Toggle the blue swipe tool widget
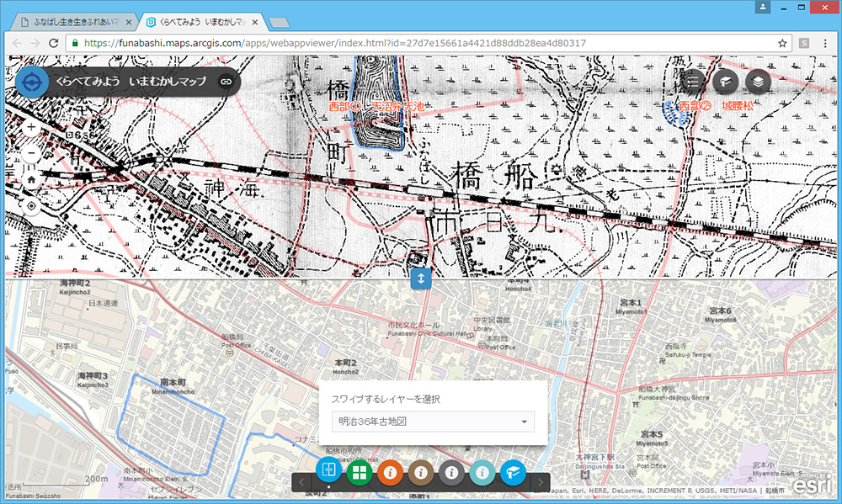This screenshot has width=842, height=504. coord(328,472)
